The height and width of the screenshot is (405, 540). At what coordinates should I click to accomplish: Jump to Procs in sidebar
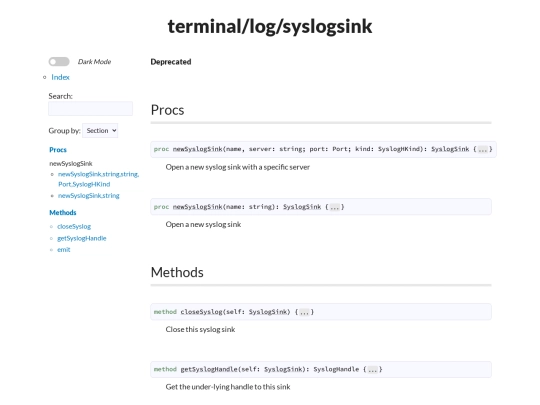58,150
